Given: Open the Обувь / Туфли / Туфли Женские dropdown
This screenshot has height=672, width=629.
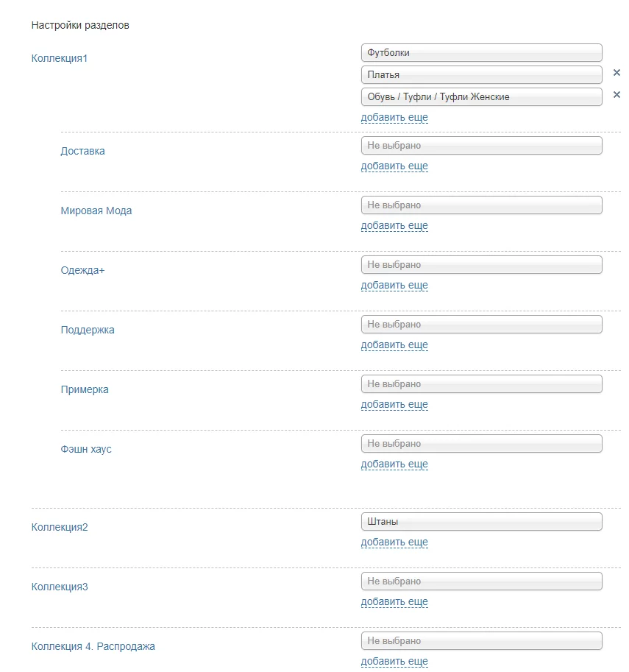Looking at the screenshot, I should click(x=481, y=96).
